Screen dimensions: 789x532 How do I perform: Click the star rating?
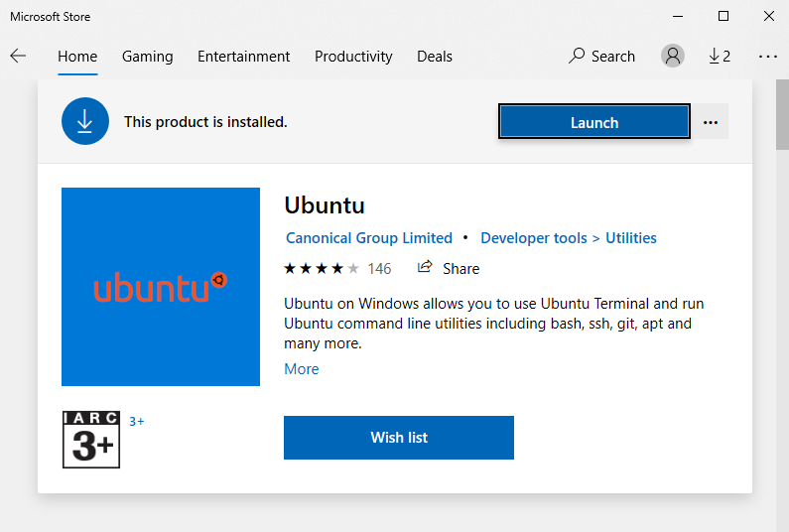322,268
